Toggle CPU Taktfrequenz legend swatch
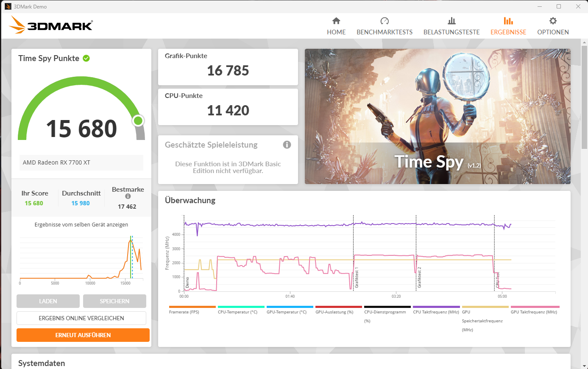Viewport: 588px width, 369px height. pos(436,307)
